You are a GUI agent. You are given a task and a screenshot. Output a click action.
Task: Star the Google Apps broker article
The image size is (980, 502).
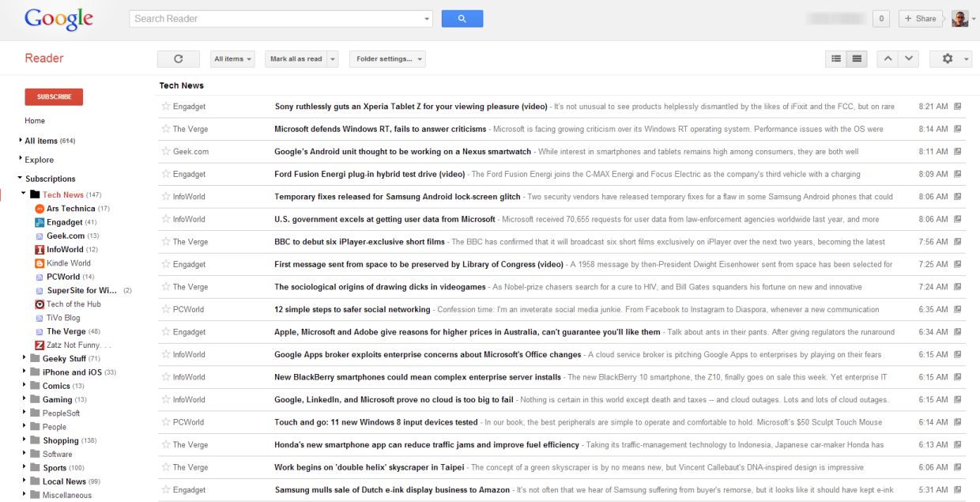point(166,354)
